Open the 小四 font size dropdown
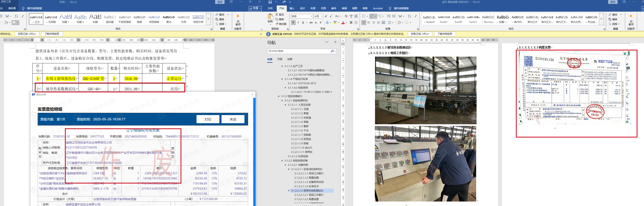Viewport: 644px width, 206px height. tap(322, 17)
